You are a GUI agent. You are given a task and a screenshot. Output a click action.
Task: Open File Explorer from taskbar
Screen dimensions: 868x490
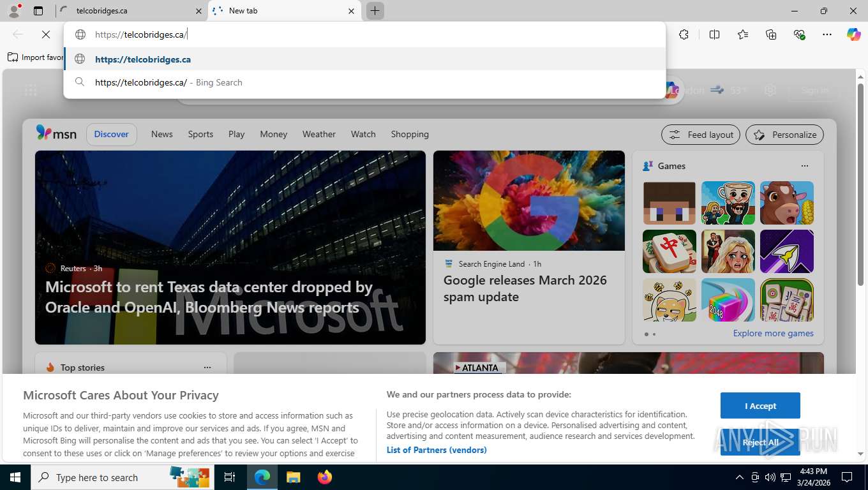[x=293, y=477]
